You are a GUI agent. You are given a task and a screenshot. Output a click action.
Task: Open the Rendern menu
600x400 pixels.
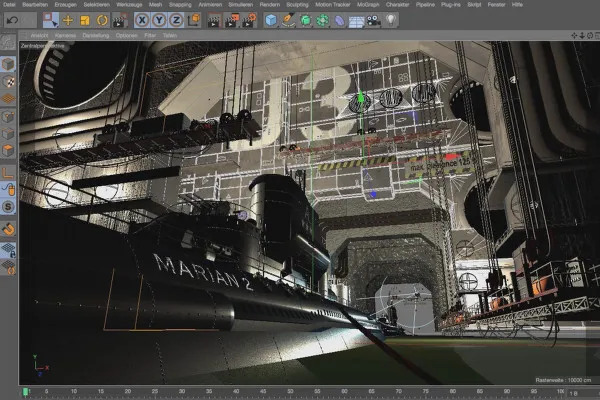270,5
